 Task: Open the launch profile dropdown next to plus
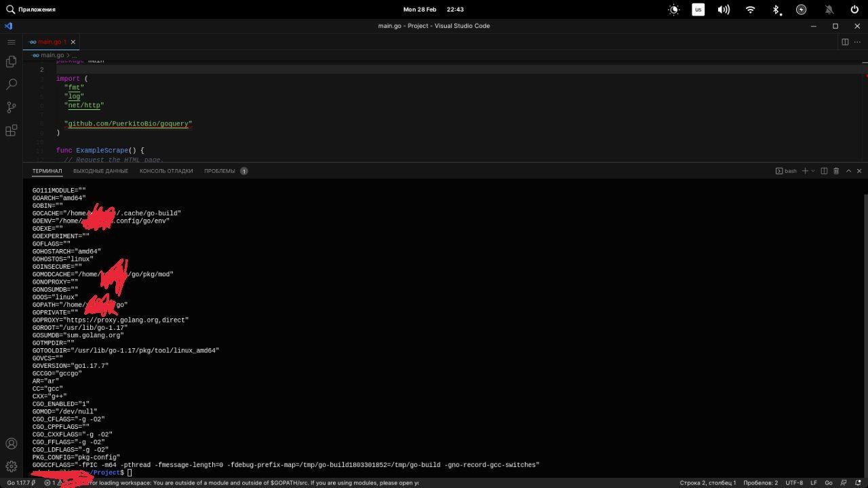tap(813, 171)
